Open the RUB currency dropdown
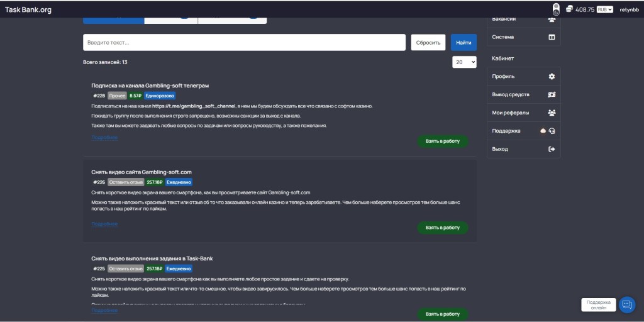 [x=605, y=9]
